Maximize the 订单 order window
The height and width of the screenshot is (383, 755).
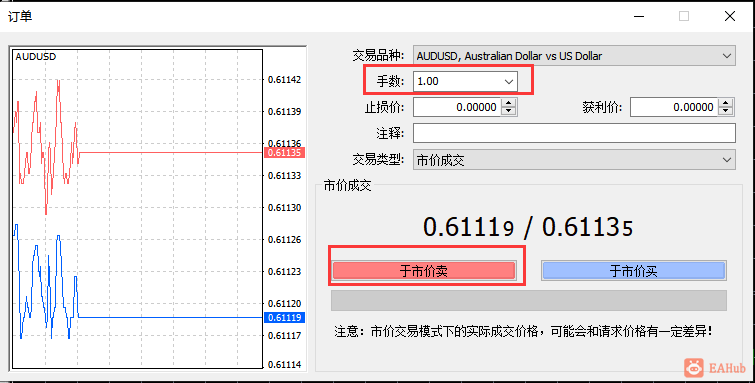pos(684,16)
